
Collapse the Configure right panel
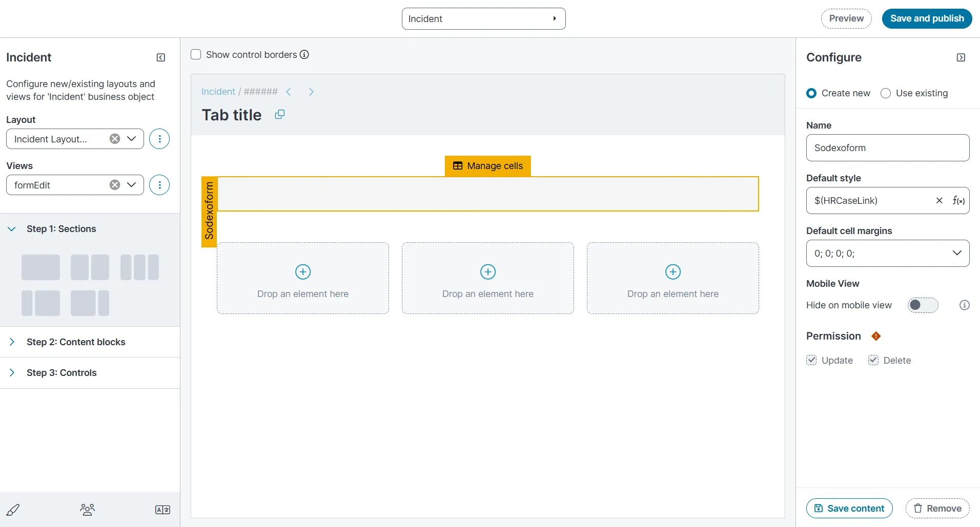[x=961, y=57]
